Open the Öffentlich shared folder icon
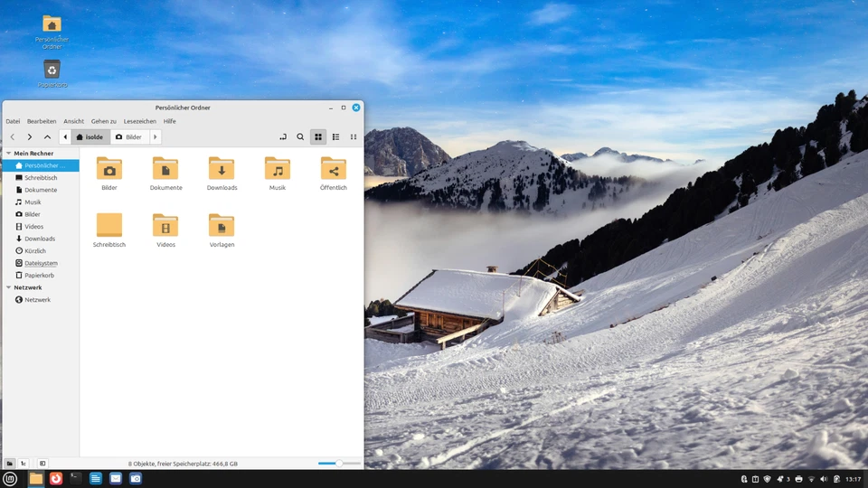The height and width of the screenshot is (488, 868). [x=334, y=168]
